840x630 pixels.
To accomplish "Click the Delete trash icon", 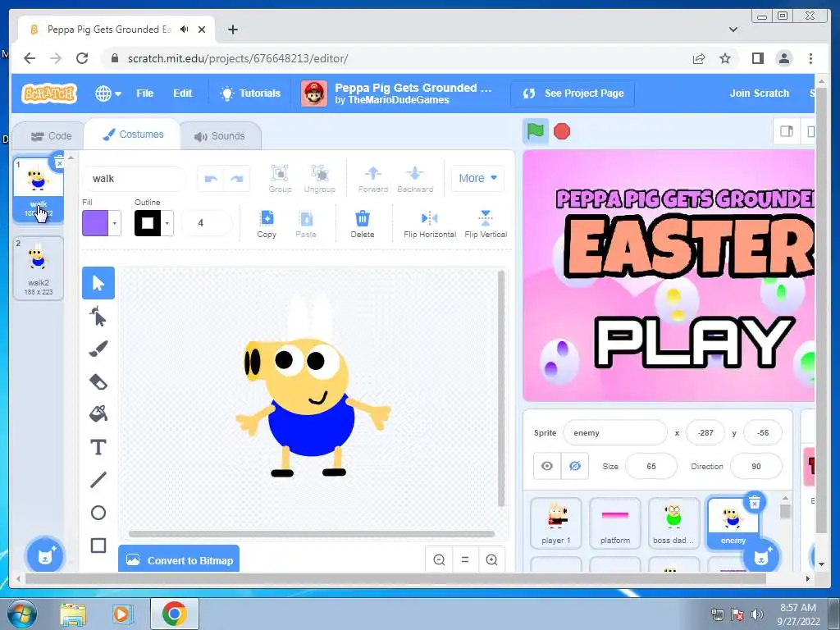I will [362, 224].
